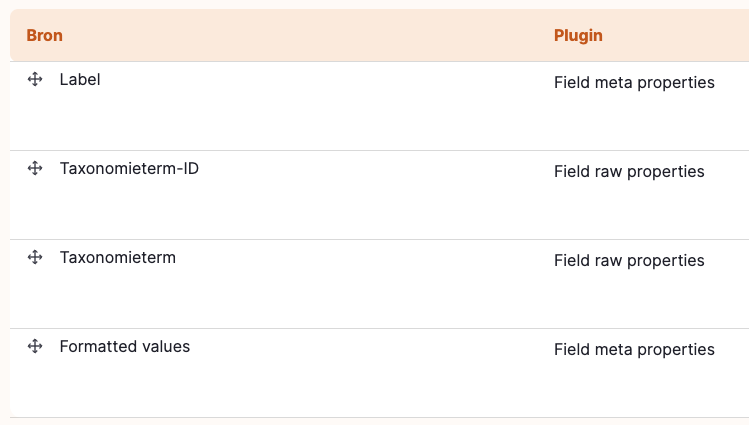Viewport: 749px width, 425px height.
Task: Click the Taxonomieterm source name
Action: [118, 257]
